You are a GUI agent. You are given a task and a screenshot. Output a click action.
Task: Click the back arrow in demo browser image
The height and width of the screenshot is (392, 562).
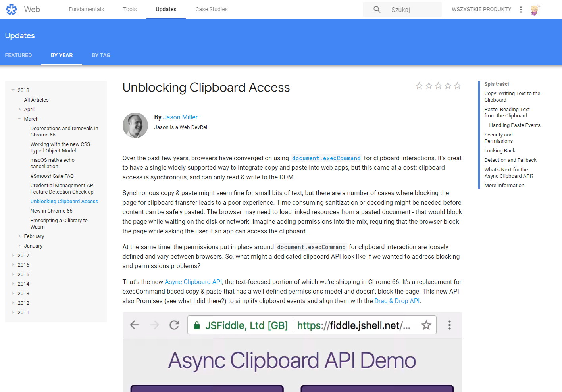coord(135,325)
